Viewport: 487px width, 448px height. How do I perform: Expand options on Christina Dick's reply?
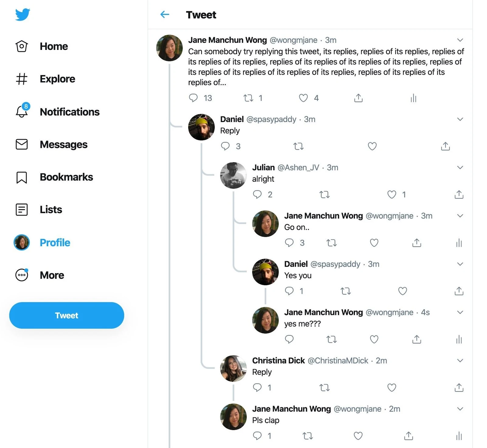460,361
